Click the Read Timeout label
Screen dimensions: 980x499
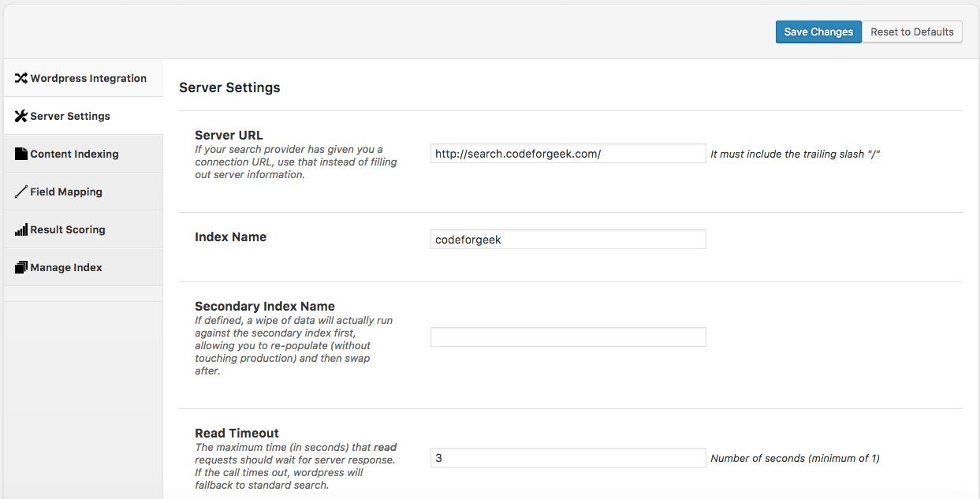coord(237,433)
